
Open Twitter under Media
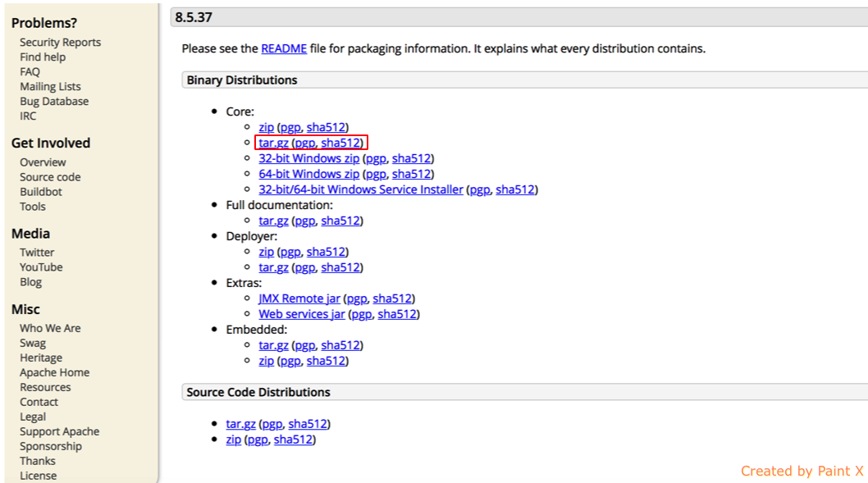pos(37,253)
